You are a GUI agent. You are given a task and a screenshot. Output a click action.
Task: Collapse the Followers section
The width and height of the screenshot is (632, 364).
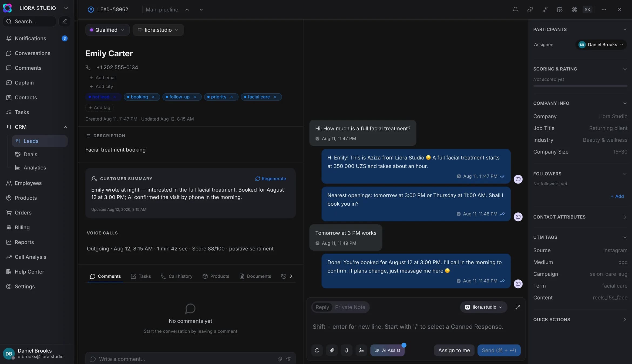point(625,174)
